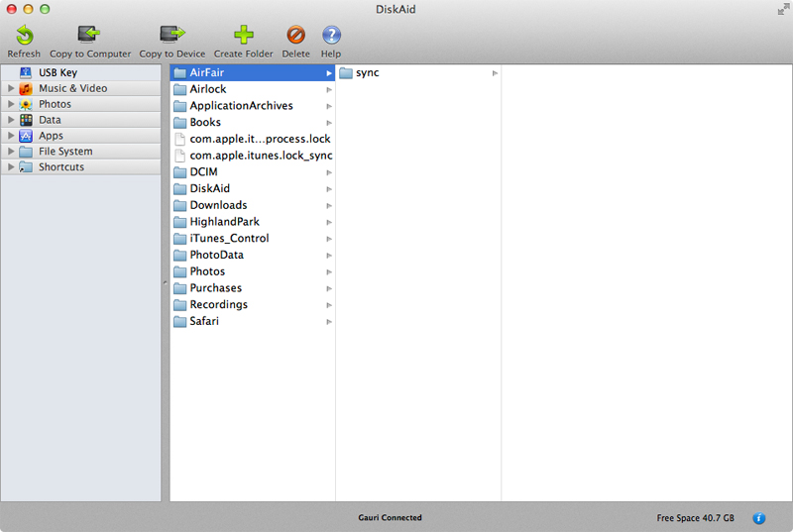Click the Copy to Device label
793x532 pixels.
pyautogui.click(x=171, y=53)
